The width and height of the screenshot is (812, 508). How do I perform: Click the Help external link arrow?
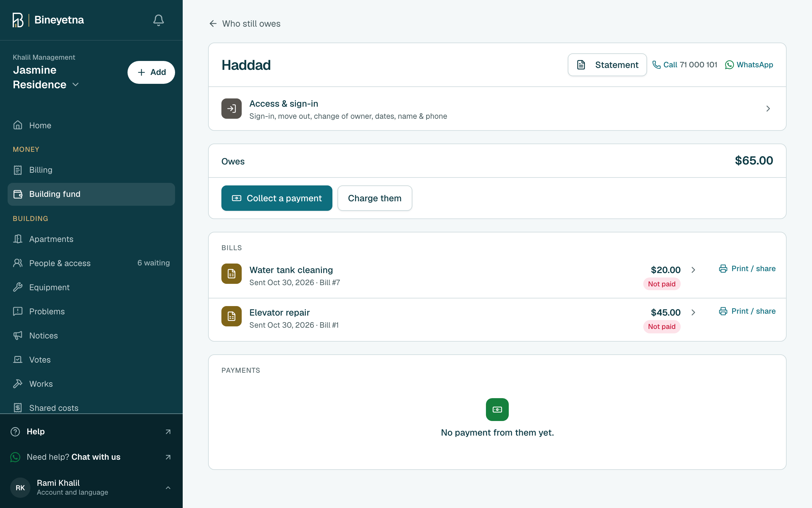click(168, 432)
